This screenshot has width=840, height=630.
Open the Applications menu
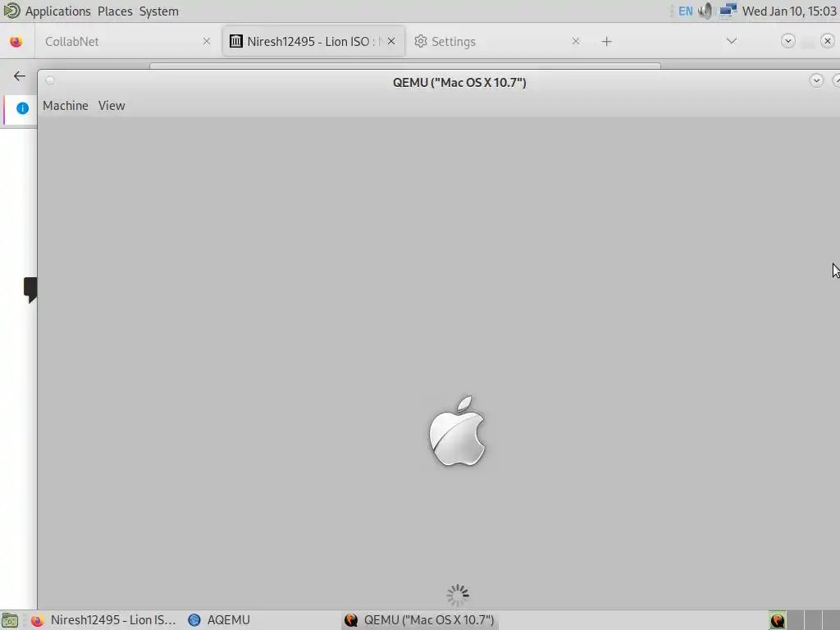pyautogui.click(x=58, y=11)
